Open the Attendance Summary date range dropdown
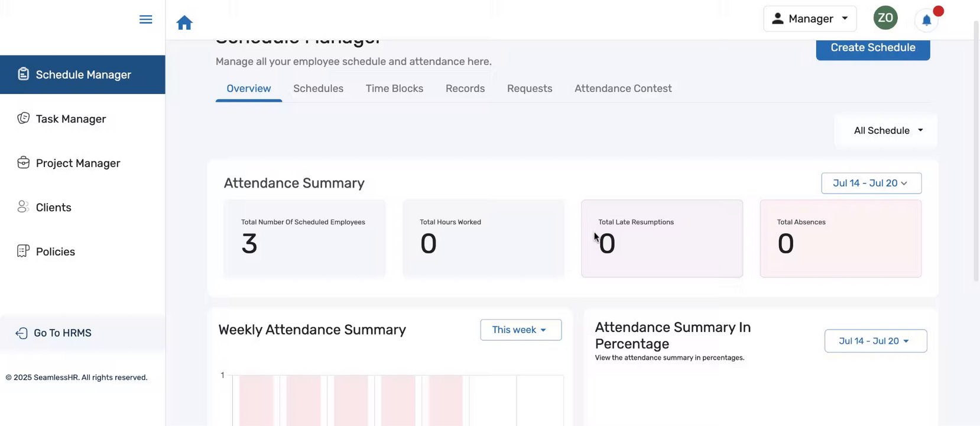This screenshot has height=426, width=980. click(871, 183)
